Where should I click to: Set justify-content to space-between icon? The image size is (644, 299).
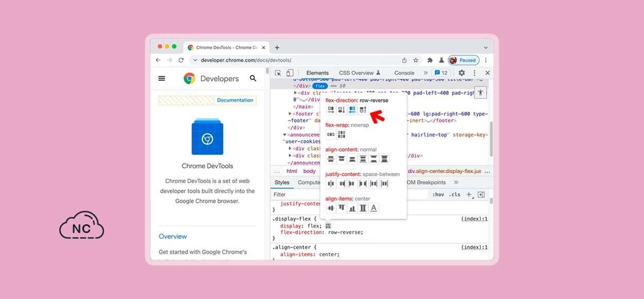pyautogui.click(x=363, y=184)
